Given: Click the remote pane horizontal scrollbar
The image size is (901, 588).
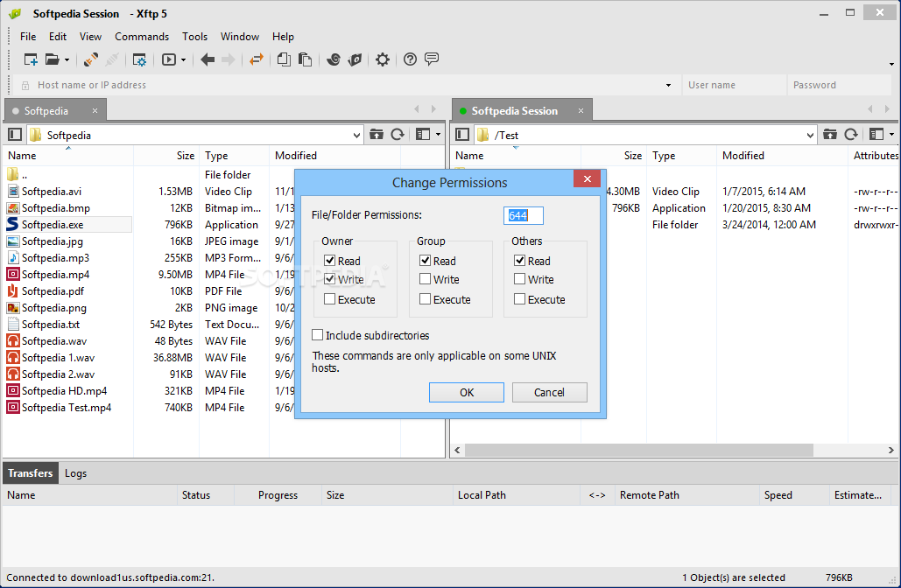Looking at the screenshot, I should 639,450.
